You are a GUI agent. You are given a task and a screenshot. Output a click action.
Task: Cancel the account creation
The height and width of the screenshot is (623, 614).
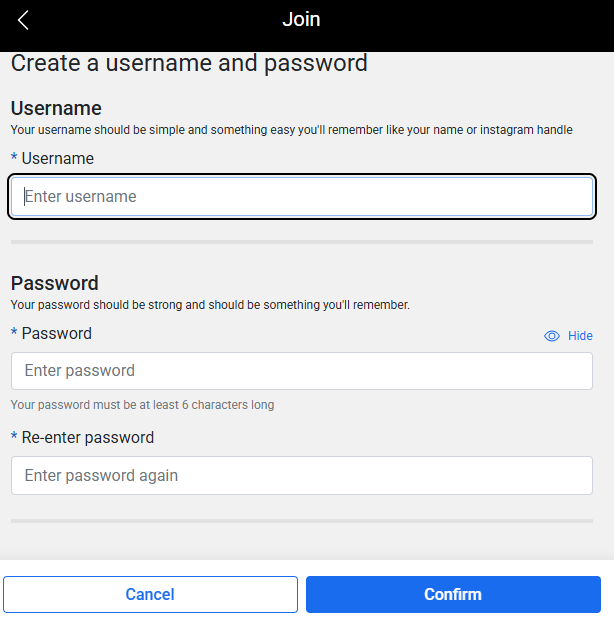150,594
